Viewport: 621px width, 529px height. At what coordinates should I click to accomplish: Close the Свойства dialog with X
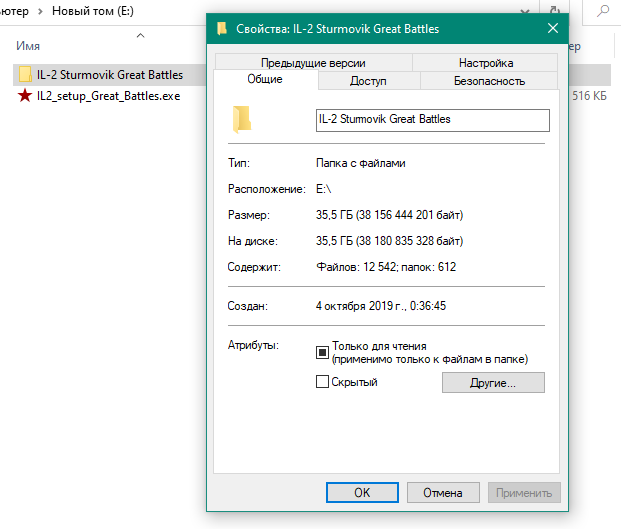[553, 28]
